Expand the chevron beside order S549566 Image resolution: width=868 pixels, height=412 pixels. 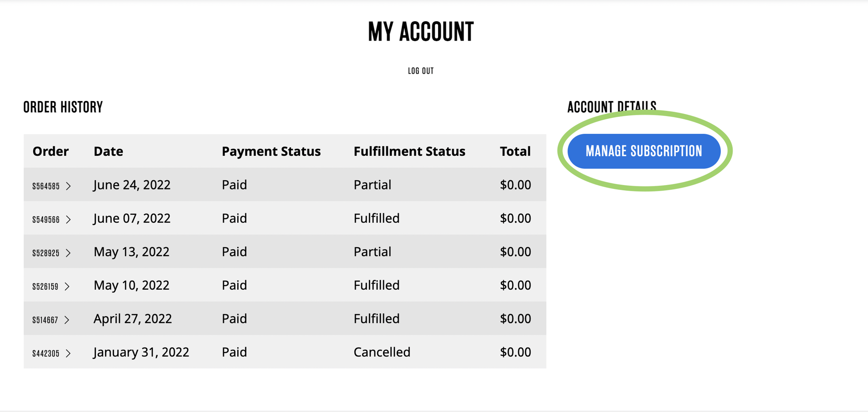click(69, 219)
